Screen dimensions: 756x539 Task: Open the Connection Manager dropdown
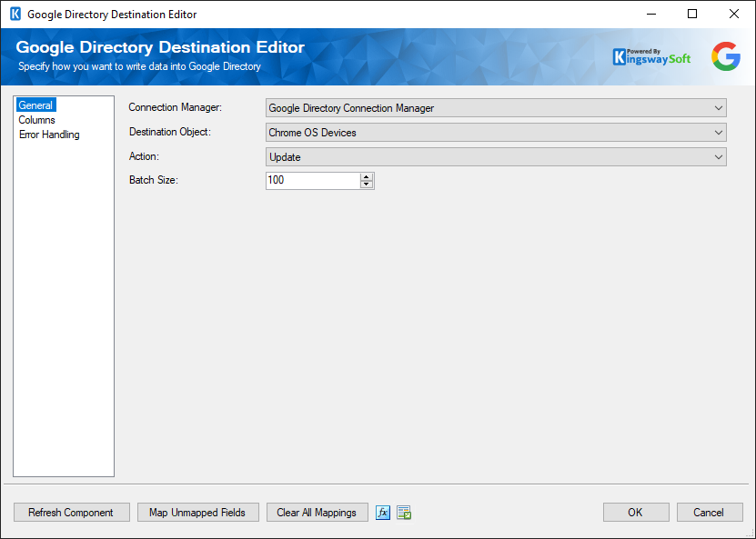coord(496,108)
